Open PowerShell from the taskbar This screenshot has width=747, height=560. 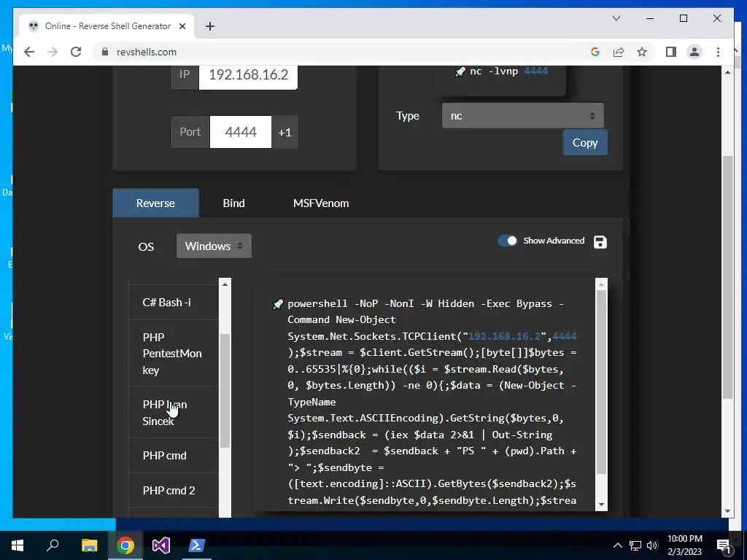197,545
